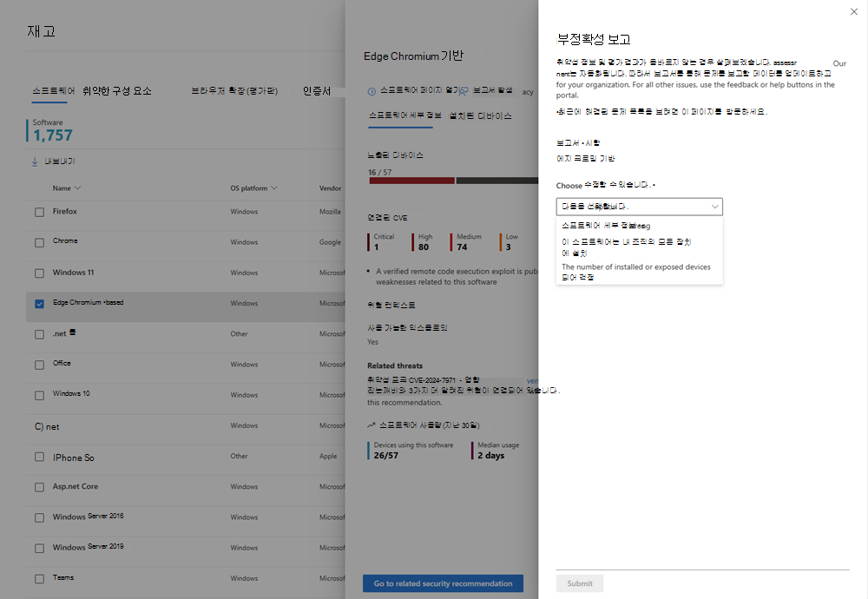Open the software page link
Viewport: 868px width, 599px height.
point(419,90)
